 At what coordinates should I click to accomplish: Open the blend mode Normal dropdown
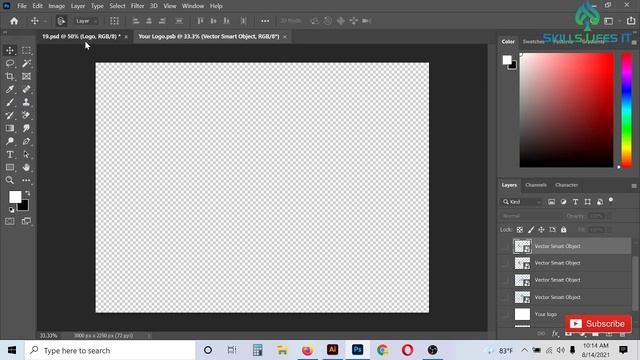point(531,216)
